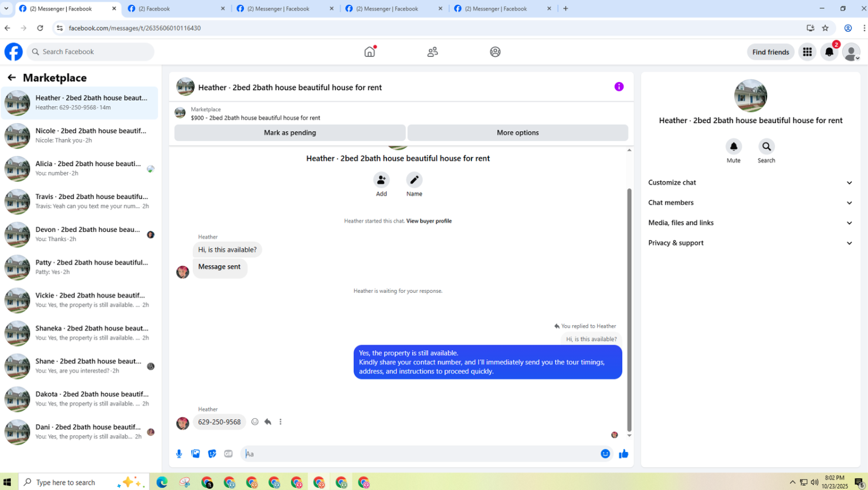Open View buyer profile link
This screenshot has width=868, height=490.
[429, 221]
